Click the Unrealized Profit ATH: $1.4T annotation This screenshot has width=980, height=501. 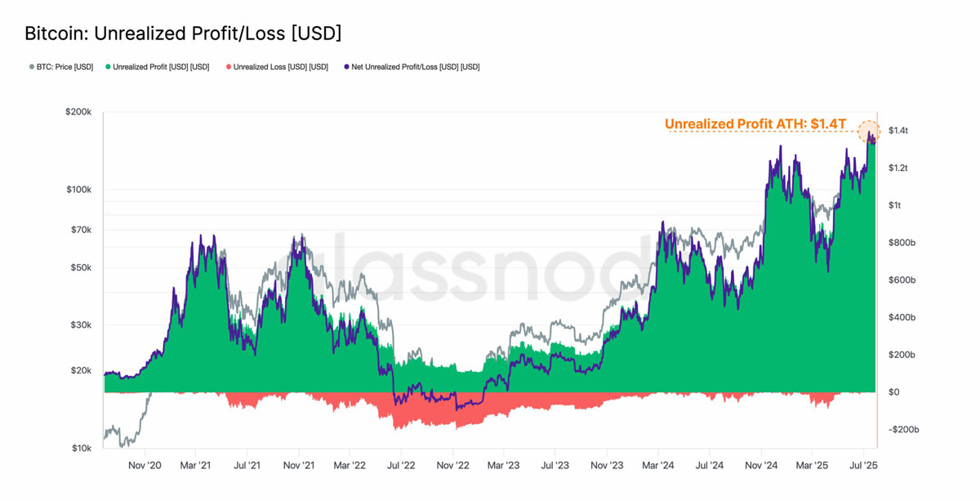click(755, 124)
